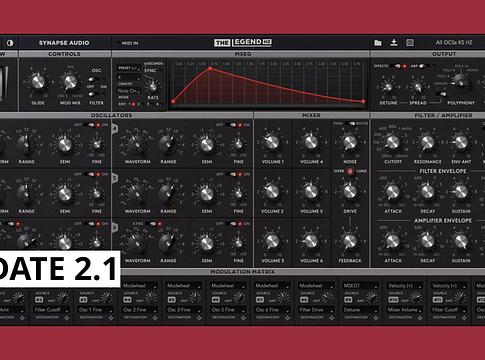Screen dimensions: 485x360
Task: Toggle the contrast theme icon beside Synapse Audio
Action: tap(10, 43)
